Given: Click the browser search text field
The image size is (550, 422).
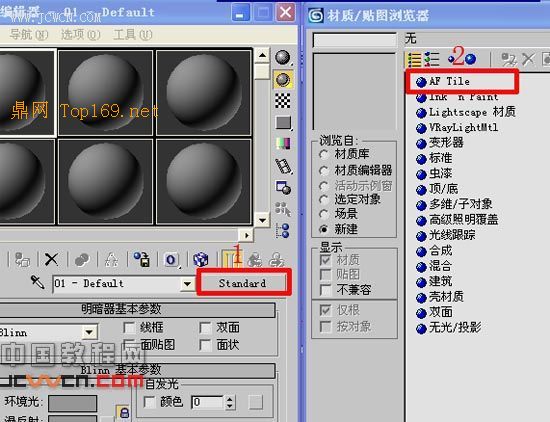Looking at the screenshot, I should (x=354, y=40).
